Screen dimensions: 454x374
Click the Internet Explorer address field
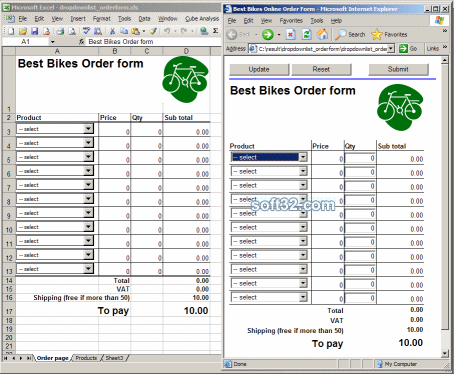point(322,49)
